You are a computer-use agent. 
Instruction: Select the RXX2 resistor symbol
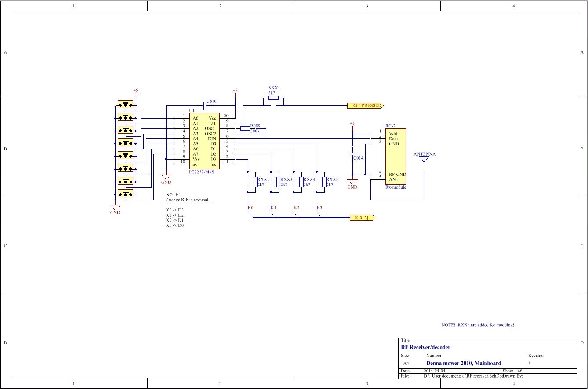coord(255,182)
